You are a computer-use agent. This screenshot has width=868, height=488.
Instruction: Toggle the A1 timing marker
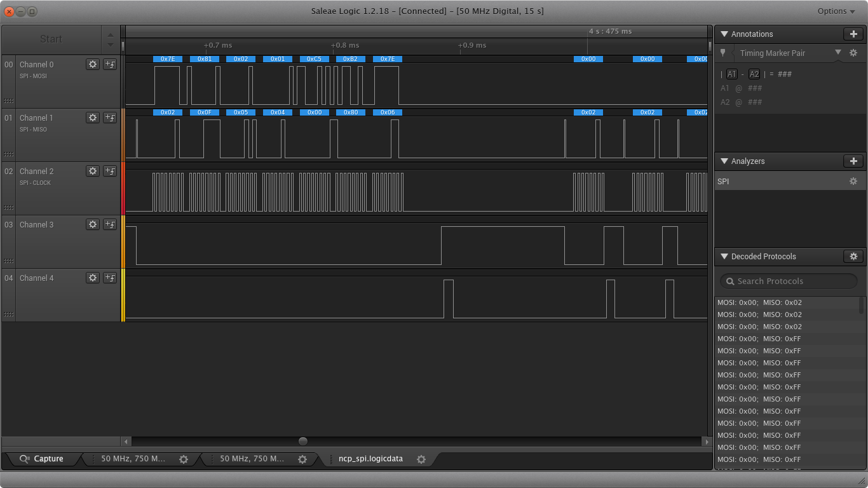(x=732, y=74)
